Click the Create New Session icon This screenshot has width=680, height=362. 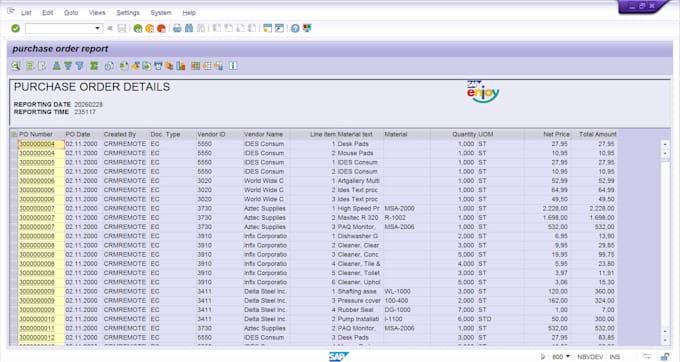(x=268, y=28)
